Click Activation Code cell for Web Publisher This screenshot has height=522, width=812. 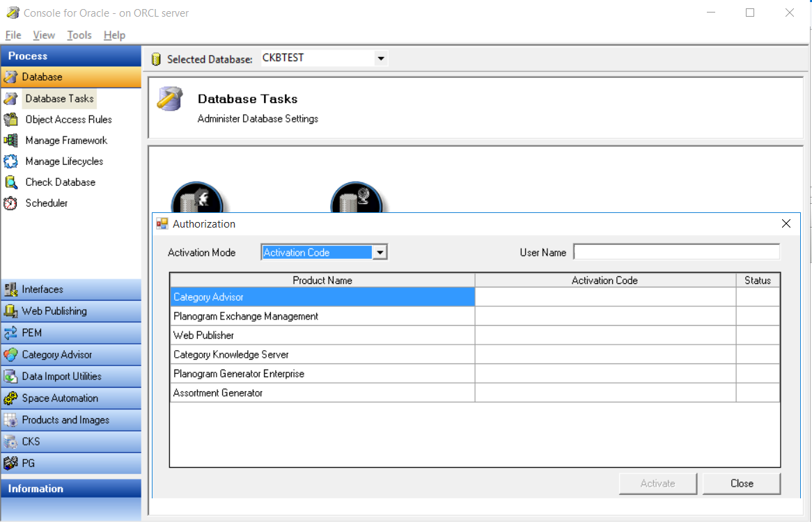605,335
